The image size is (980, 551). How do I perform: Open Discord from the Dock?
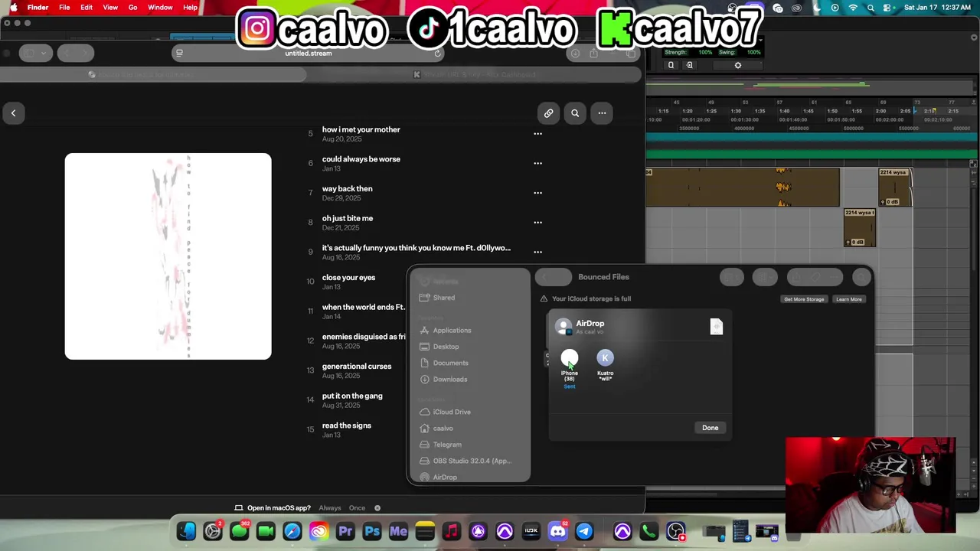pyautogui.click(x=557, y=531)
